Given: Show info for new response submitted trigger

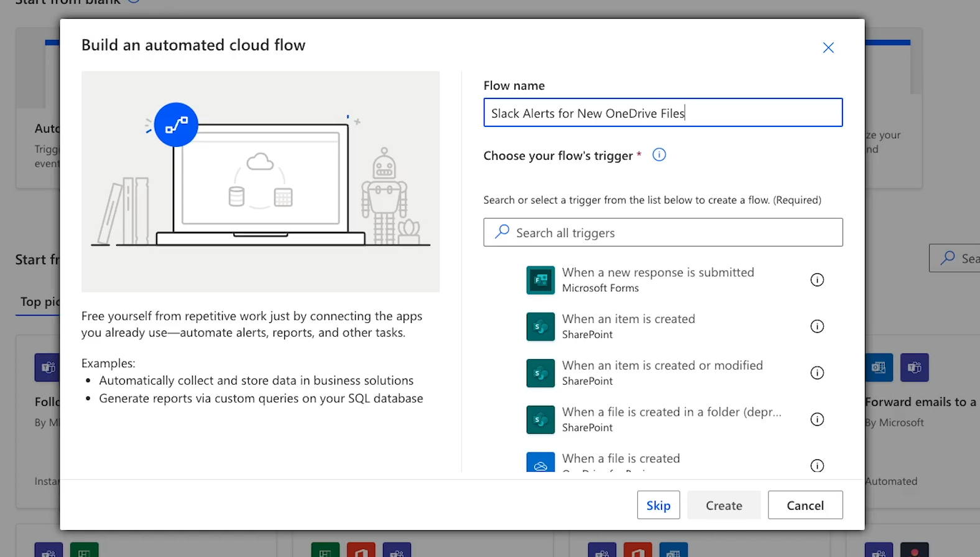Looking at the screenshot, I should 817,280.
